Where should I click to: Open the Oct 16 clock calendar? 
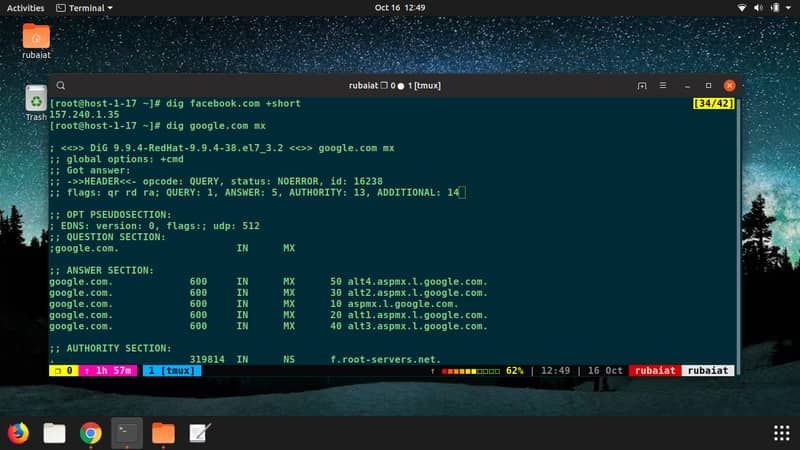[400, 7]
